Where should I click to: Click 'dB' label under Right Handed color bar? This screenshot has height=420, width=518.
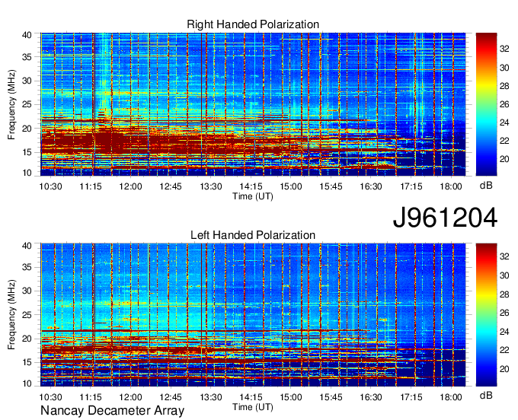[x=486, y=186]
